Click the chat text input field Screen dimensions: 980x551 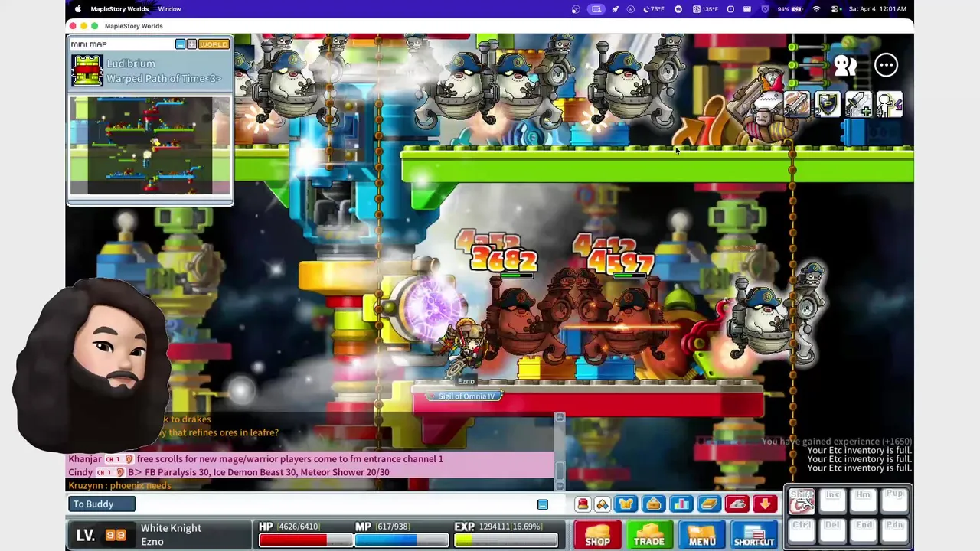(x=335, y=504)
